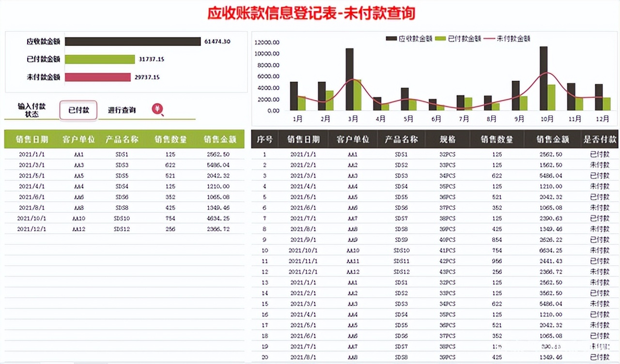Click the red title 应收账款信息登记表-未付款查询

pos(311,13)
